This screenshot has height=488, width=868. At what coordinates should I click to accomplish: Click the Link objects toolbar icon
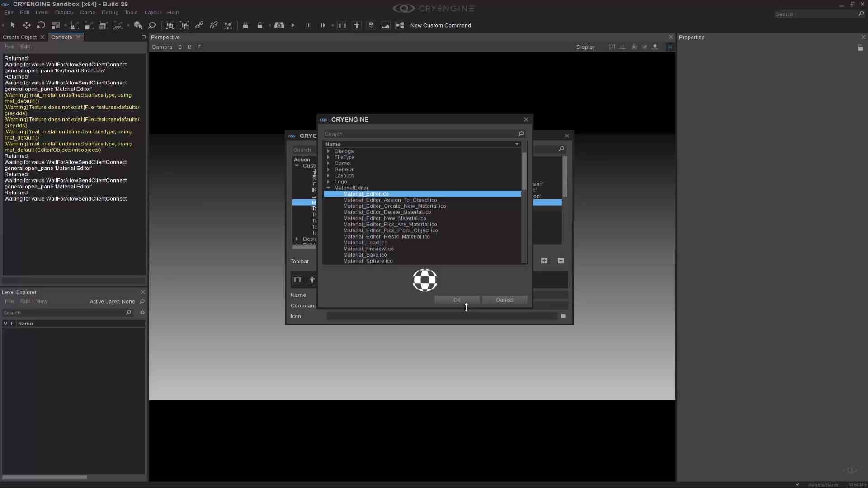point(199,25)
